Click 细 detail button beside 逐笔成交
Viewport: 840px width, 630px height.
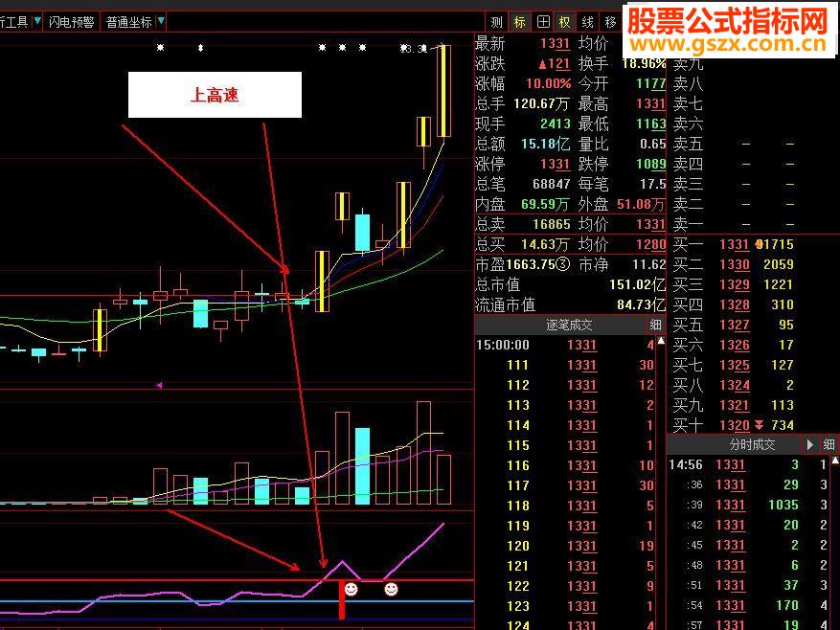coord(656,325)
